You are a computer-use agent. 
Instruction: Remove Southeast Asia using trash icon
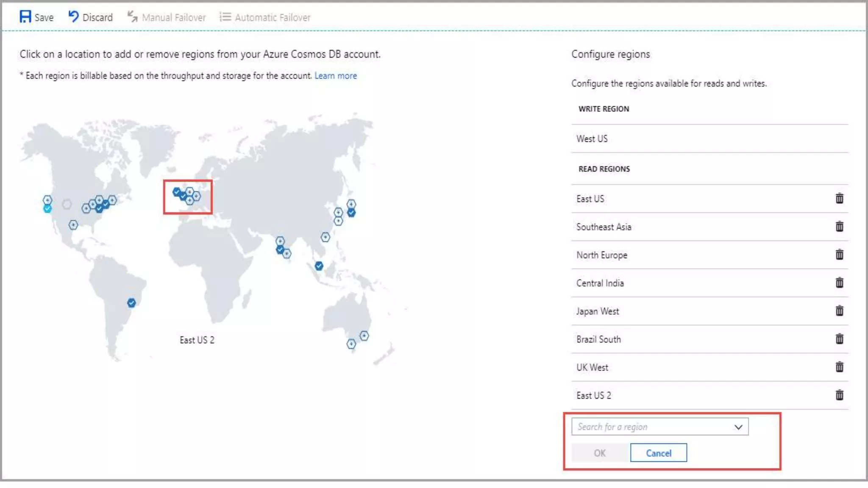(x=839, y=227)
